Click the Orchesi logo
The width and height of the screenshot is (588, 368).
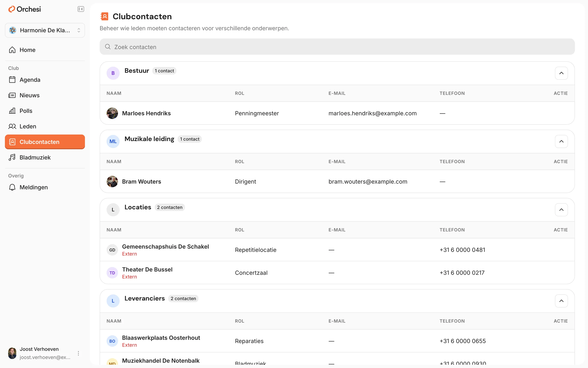pos(24,9)
